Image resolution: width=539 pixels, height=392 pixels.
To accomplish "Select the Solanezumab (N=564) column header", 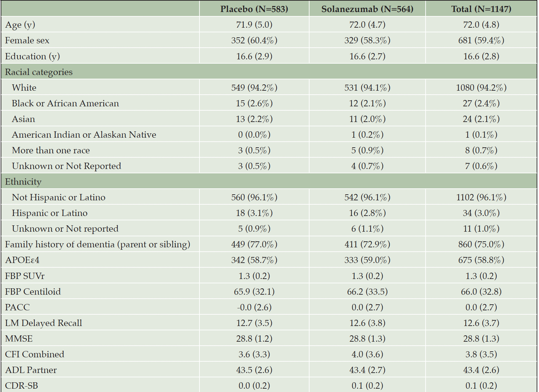I will click(x=367, y=9).
